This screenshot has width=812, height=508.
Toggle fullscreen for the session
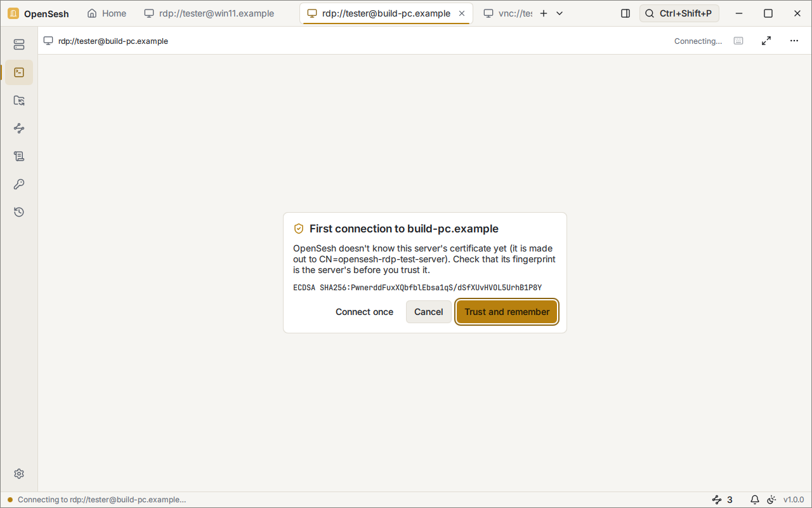pos(766,41)
